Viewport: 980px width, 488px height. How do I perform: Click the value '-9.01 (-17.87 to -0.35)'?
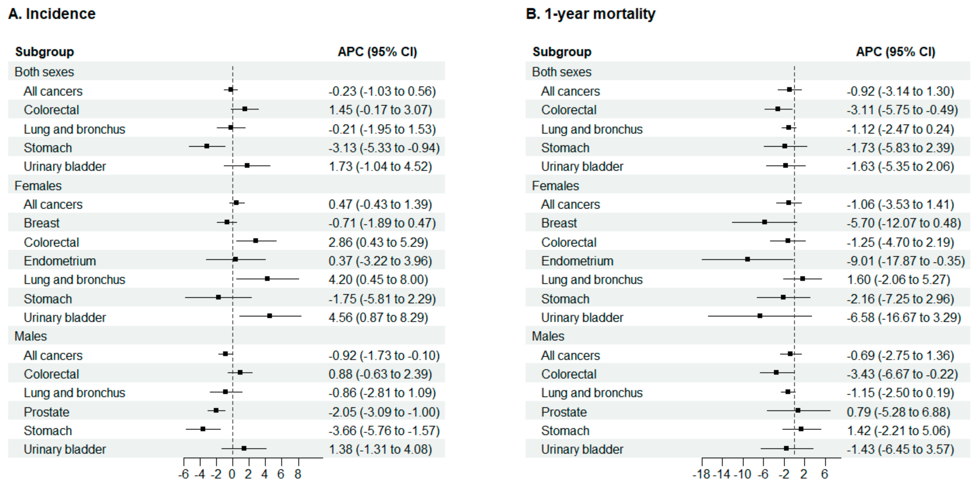(905, 261)
